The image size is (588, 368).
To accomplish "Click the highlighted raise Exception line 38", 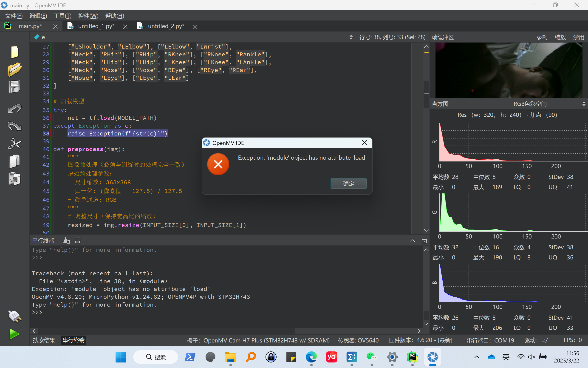I will pyautogui.click(x=118, y=134).
